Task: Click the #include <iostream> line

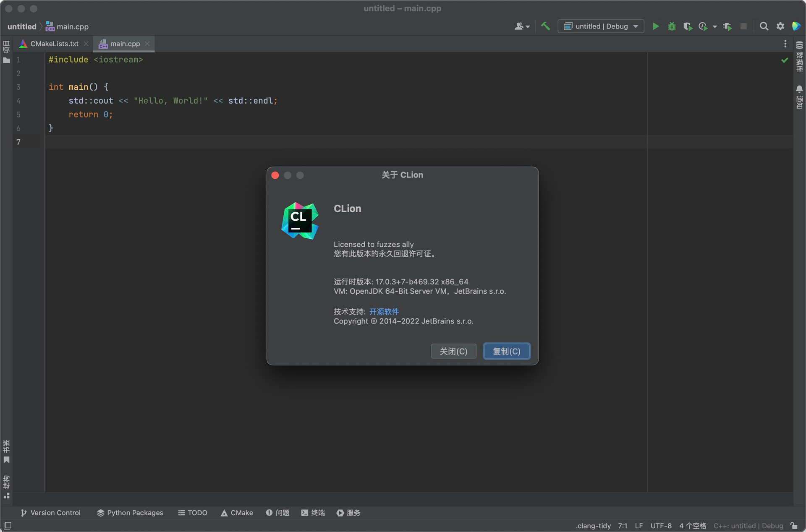Action: (x=96, y=60)
